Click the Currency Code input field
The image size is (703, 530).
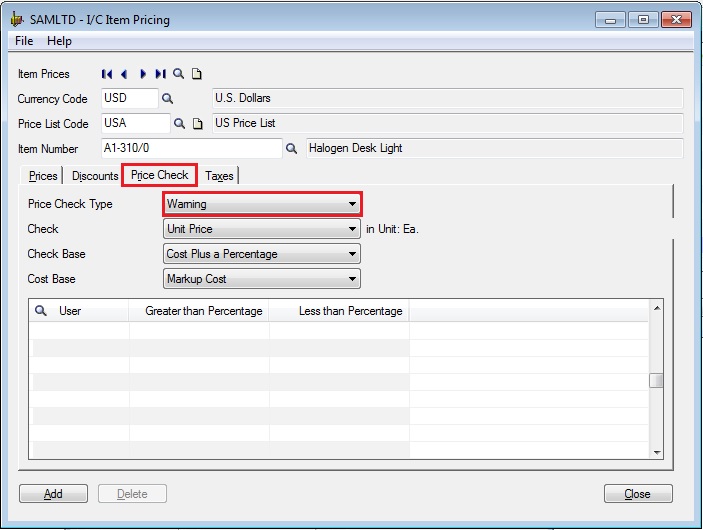pos(130,98)
